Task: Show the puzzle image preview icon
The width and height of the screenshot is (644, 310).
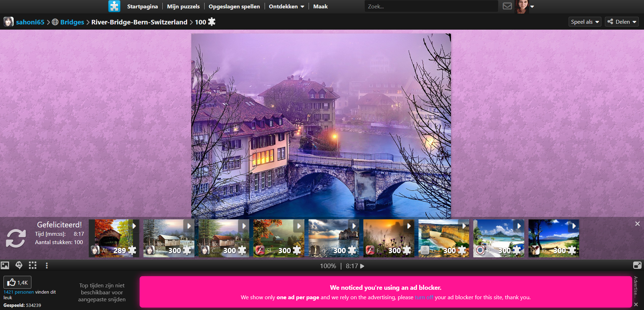Action: (5, 265)
